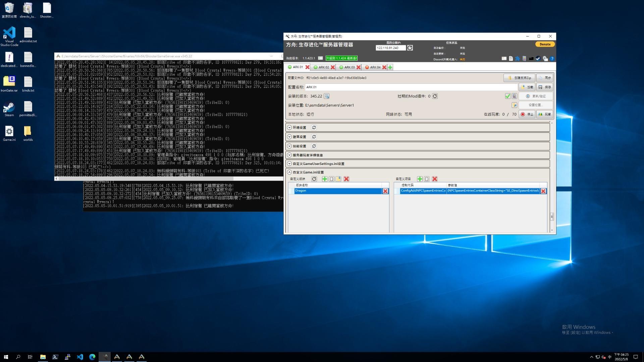
Task: Select the Dragon section row
Action: 338,191
